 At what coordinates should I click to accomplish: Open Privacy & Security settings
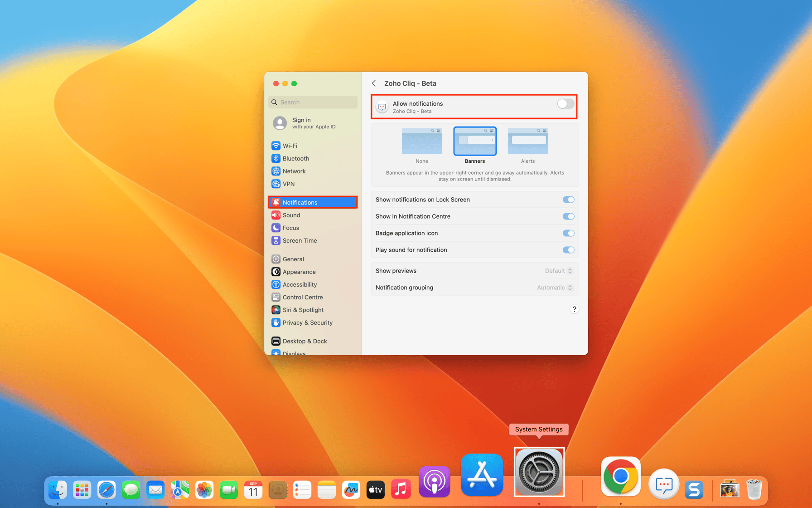click(313, 322)
